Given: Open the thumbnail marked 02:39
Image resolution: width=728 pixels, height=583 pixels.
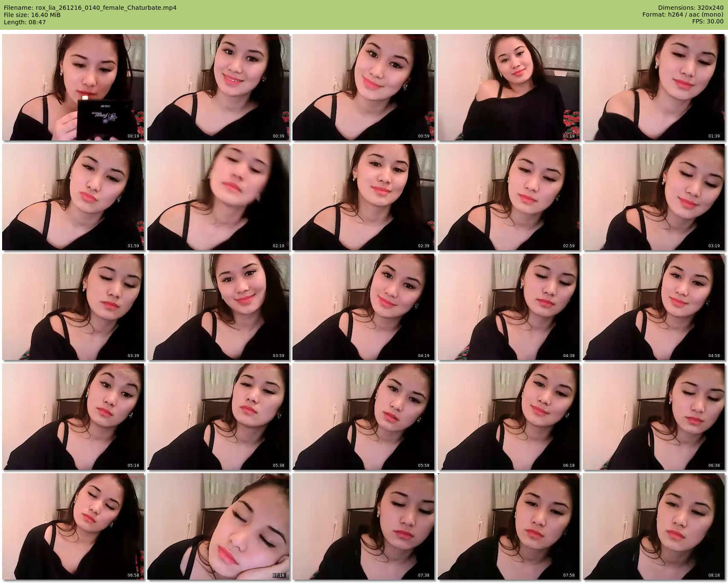Looking at the screenshot, I should click(363, 197).
